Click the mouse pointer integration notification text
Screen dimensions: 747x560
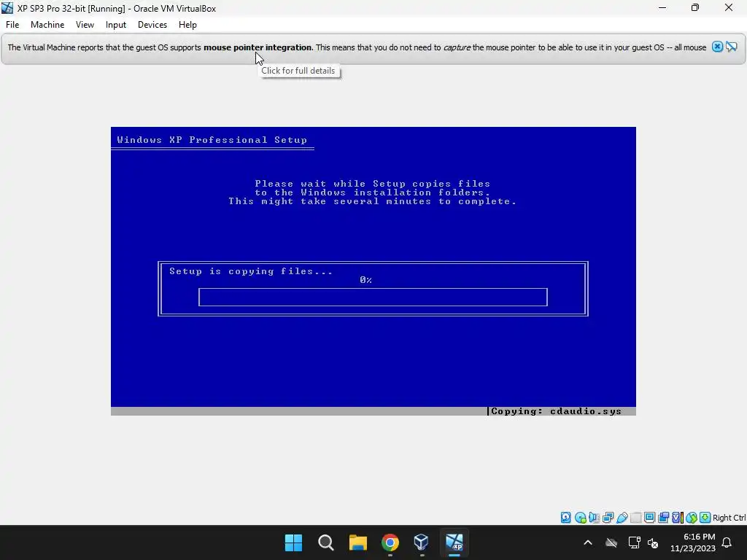(357, 47)
